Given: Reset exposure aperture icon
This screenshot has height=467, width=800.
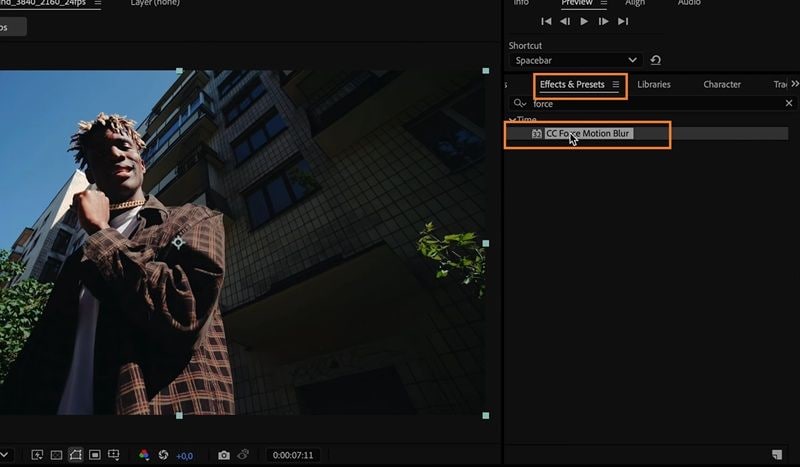Looking at the screenshot, I should (163, 455).
